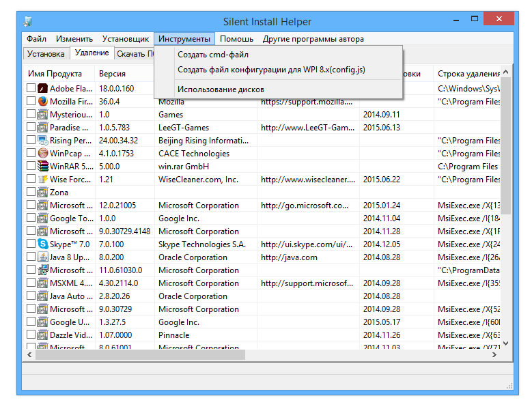Check the Mozilla Firefox checkbox
This screenshot has height=409, width=532.
coord(31,101)
